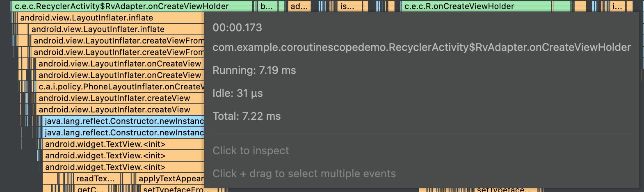The height and width of the screenshot is (192, 644).
Task: Select the c.a.i.policy.PhoneLayoutInflater.onCreateView bar
Action: click(x=121, y=87)
